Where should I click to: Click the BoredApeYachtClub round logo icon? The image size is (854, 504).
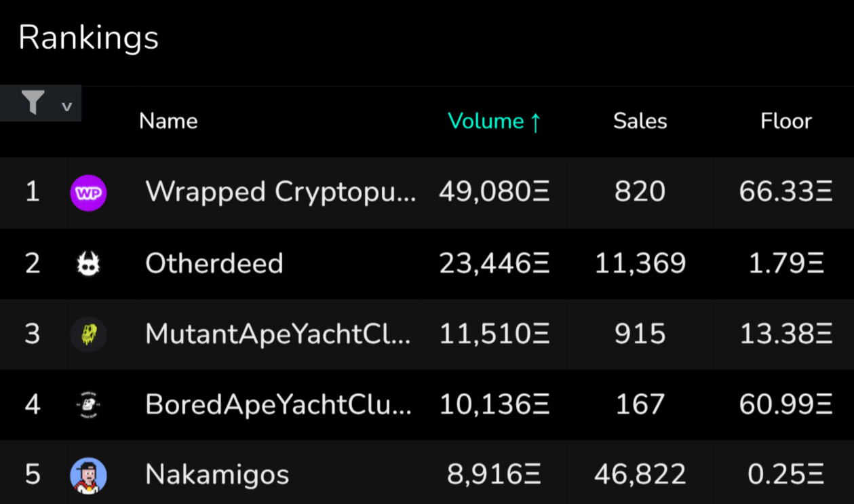[x=88, y=405]
